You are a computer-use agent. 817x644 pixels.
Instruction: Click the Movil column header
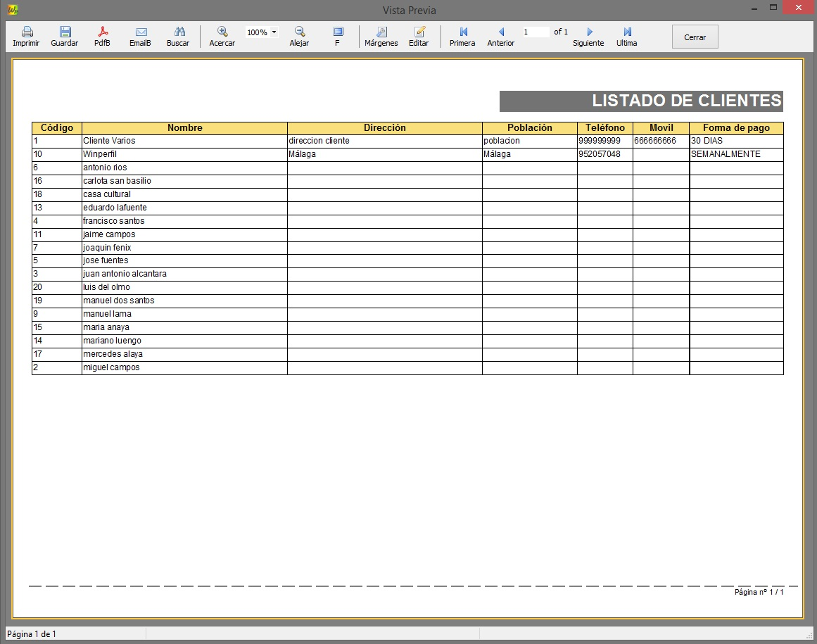(x=661, y=128)
